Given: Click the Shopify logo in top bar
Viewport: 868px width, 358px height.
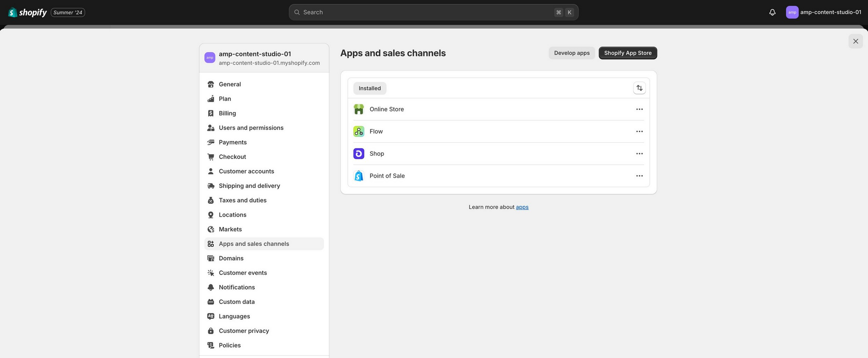Looking at the screenshot, I should point(28,12).
